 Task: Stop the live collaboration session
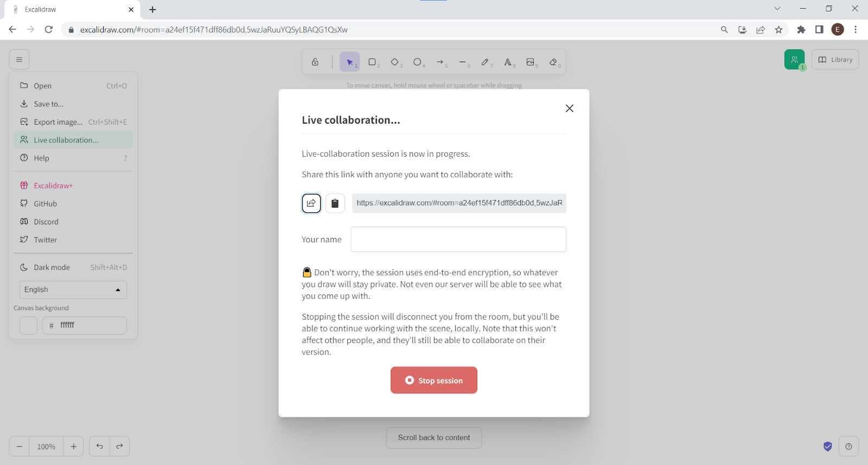434,380
